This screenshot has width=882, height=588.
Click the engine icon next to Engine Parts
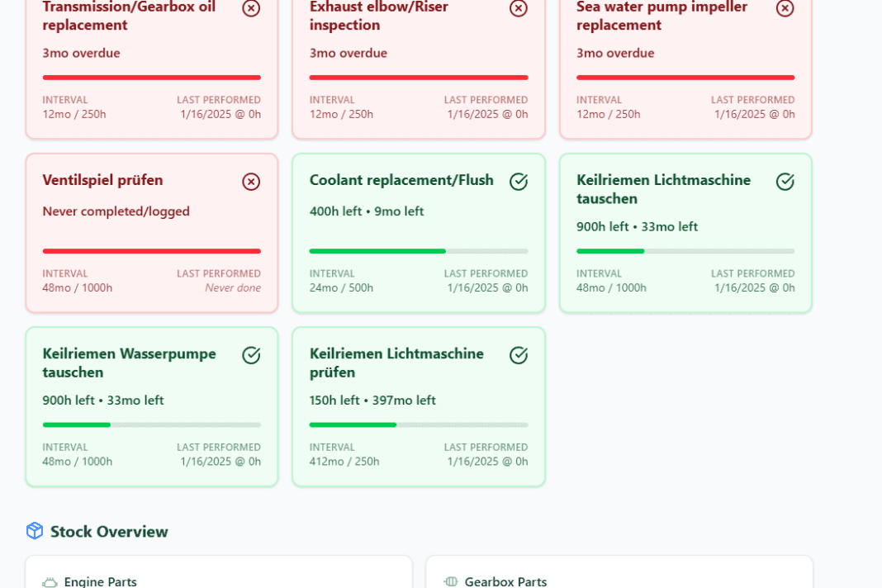[x=49, y=581]
